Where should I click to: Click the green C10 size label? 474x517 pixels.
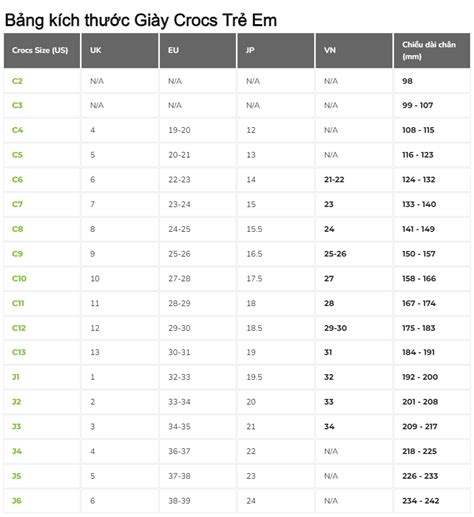click(x=19, y=278)
